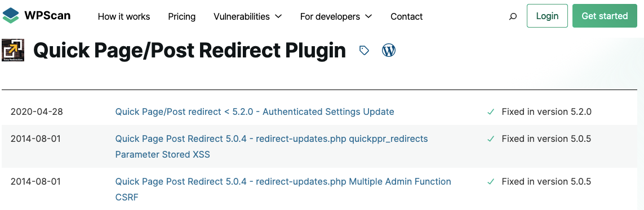Viewport: 644px width, 210px height.
Task: Click the chevron next to Vulnerabilities
Action: click(x=278, y=16)
